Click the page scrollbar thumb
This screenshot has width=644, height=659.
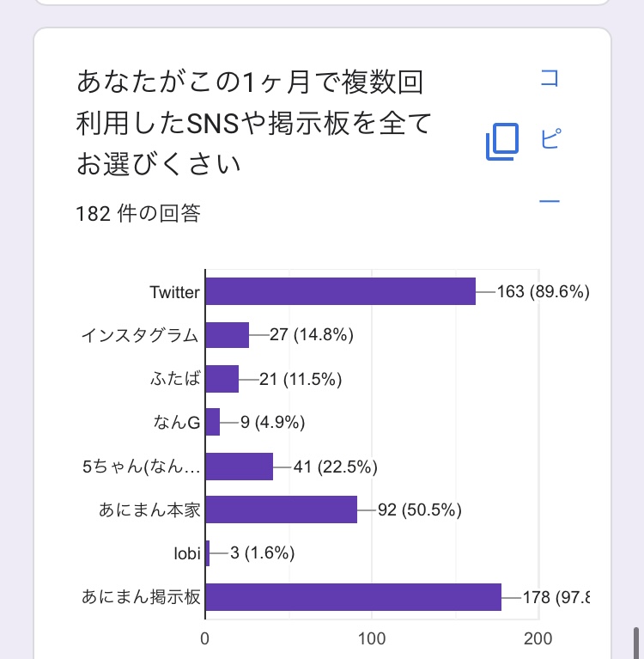coord(635,643)
